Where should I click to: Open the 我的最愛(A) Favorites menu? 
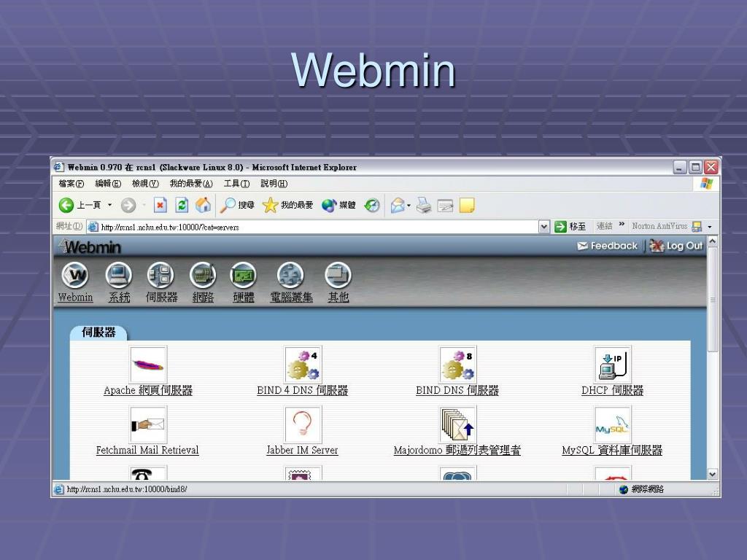point(191,183)
